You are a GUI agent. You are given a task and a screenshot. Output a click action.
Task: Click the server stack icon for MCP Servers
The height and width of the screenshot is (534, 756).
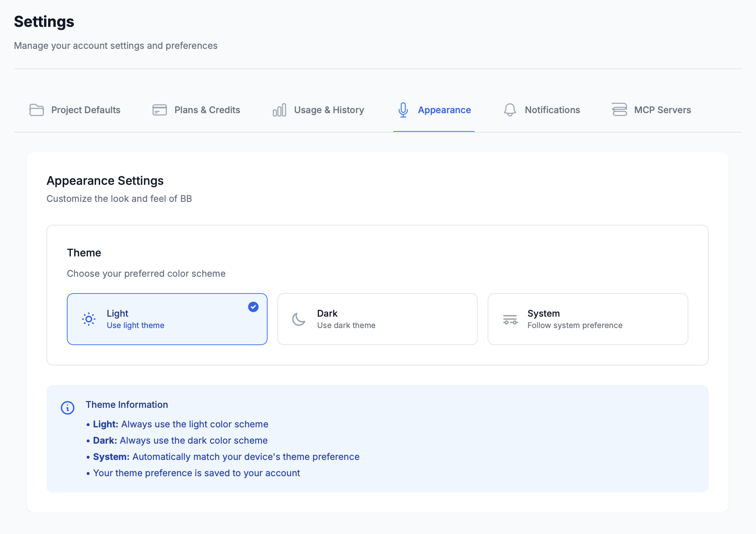coord(619,110)
